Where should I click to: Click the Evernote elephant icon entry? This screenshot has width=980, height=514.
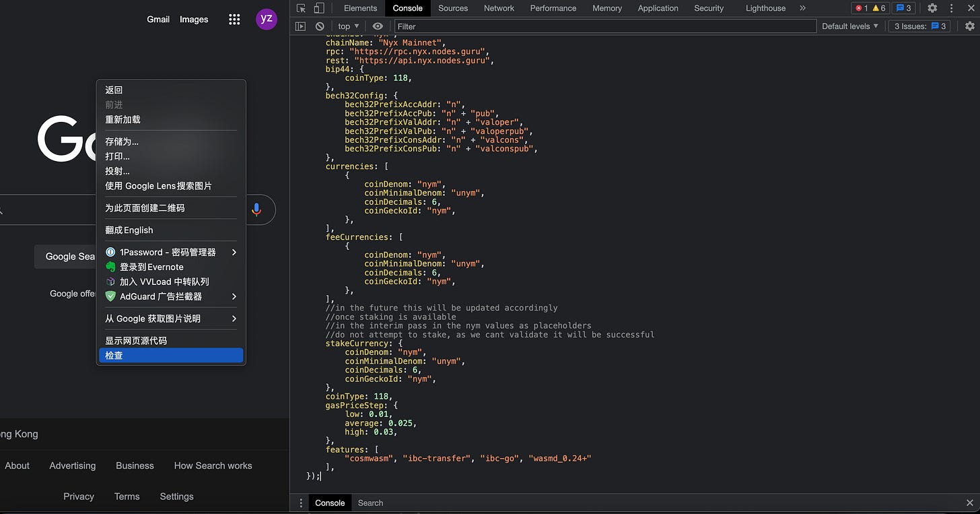[110, 267]
